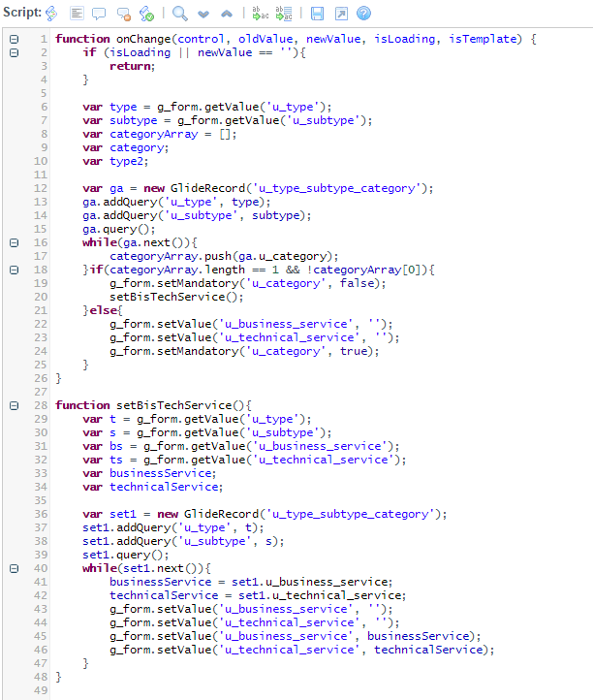Open editor help question-mark icon

pos(363,13)
